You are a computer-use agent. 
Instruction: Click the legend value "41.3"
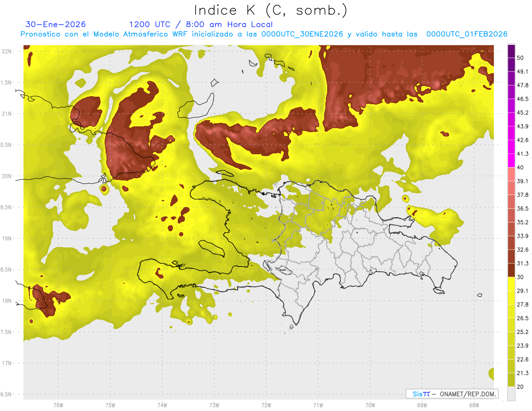coord(523,154)
